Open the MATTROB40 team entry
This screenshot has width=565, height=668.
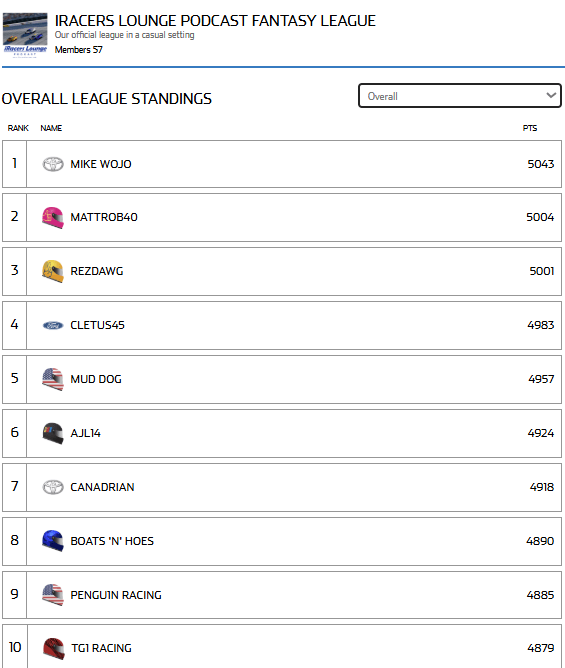[104, 217]
